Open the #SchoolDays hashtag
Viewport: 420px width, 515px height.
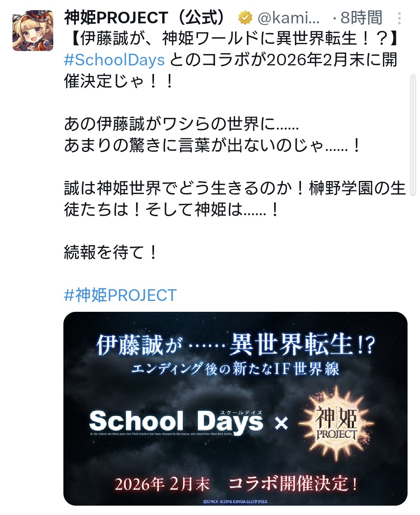pos(114,60)
